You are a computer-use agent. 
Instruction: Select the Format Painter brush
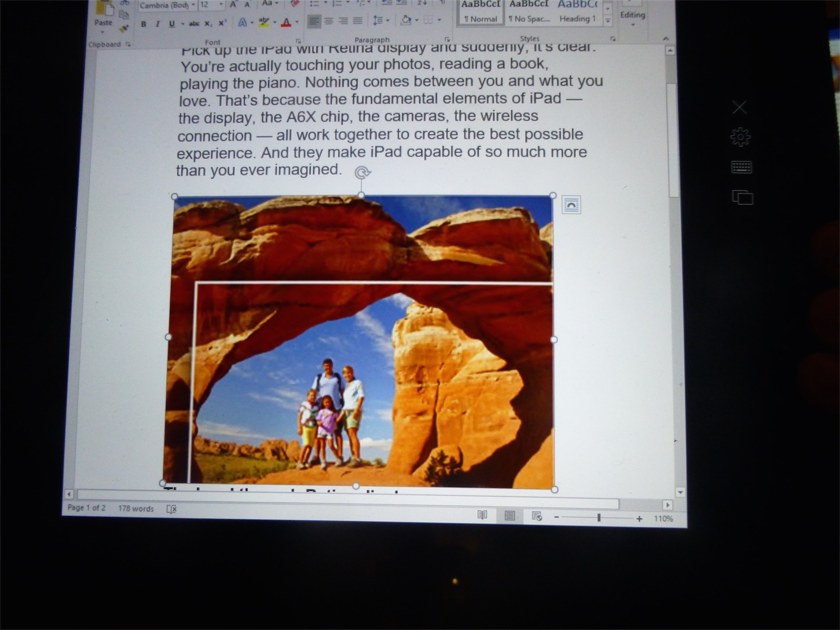(124, 28)
